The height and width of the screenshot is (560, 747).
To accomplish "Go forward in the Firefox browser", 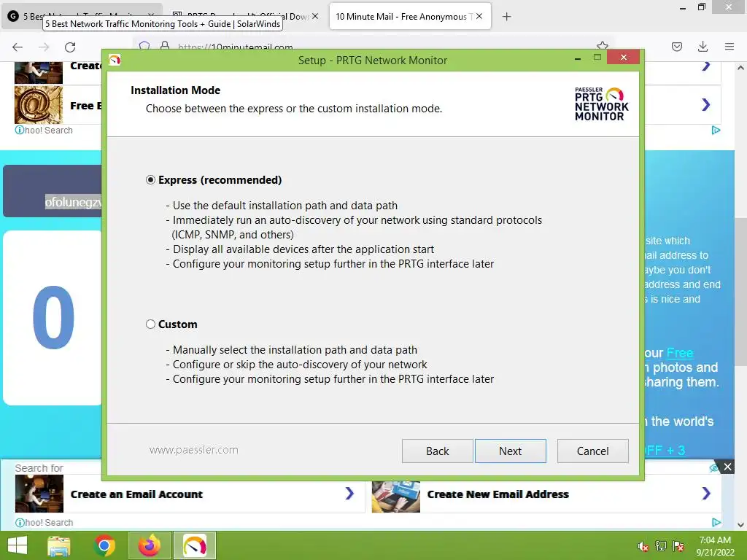I will coord(44,47).
